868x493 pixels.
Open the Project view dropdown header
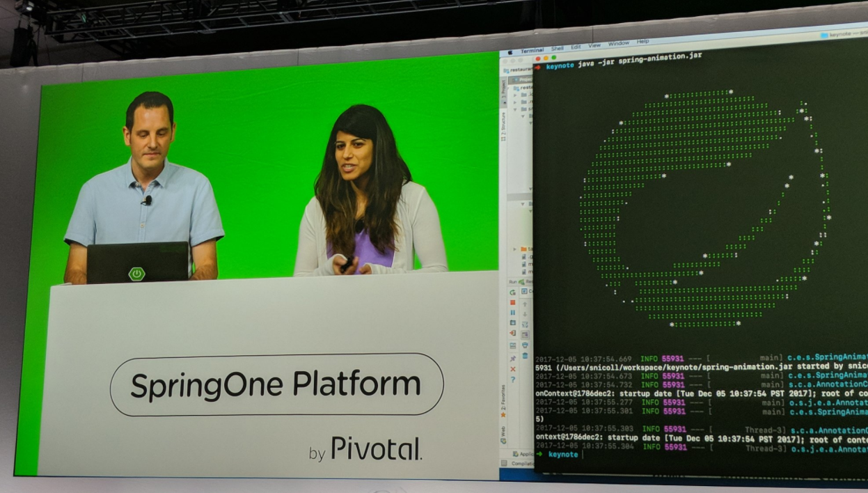pyautogui.click(x=521, y=79)
